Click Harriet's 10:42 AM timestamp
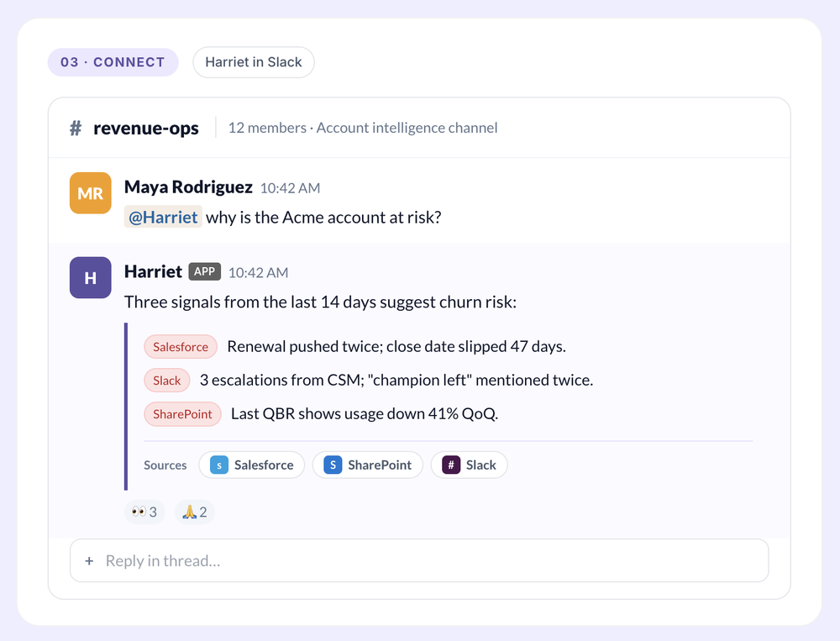Screen dimensions: 840x641 [258, 273]
